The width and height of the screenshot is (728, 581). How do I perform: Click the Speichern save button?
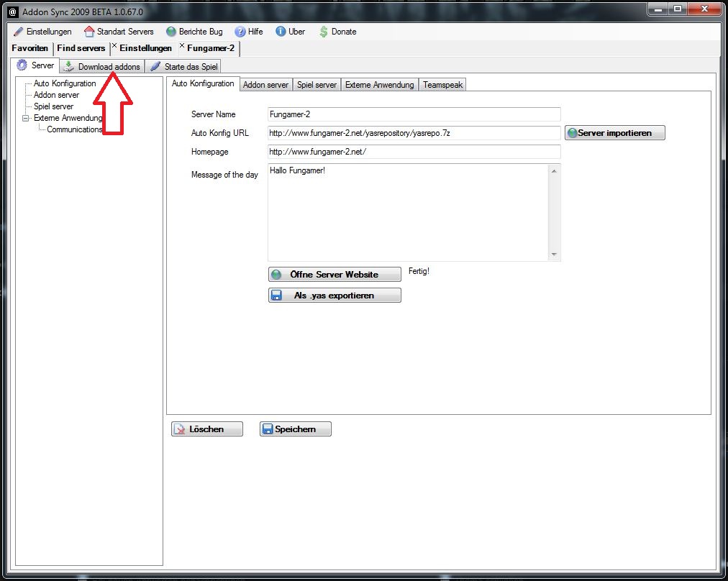(x=295, y=429)
